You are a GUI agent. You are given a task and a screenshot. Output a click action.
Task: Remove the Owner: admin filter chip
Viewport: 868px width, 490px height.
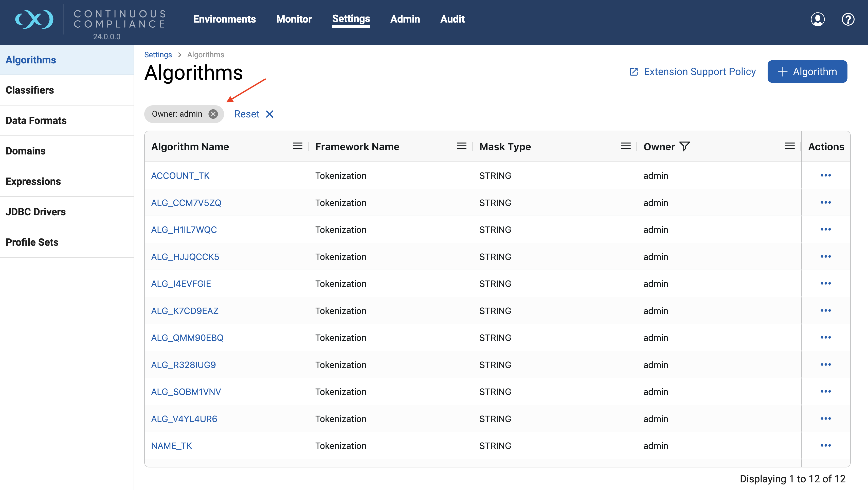(x=213, y=114)
